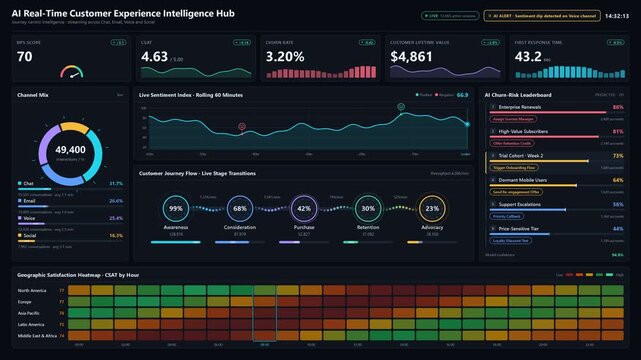The height and width of the screenshot is (360, 641).
Task: Click the NPS score gauge icon
Action: point(72,72)
